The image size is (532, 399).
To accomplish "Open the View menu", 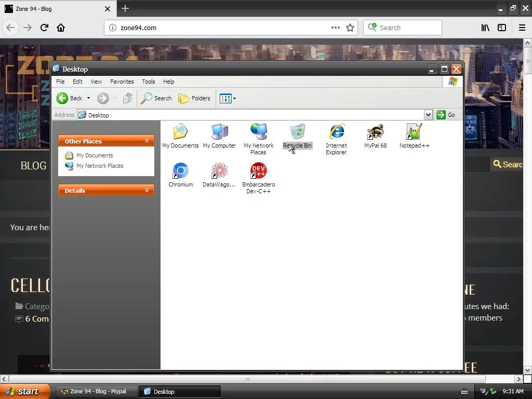I will click(96, 82).
